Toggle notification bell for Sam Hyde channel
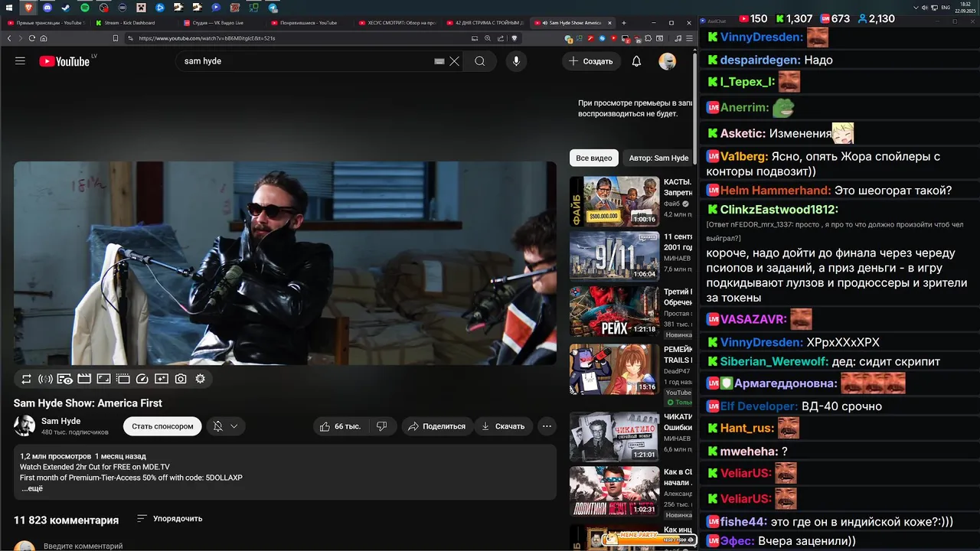Image resolution: width=980 pixels, height=551 pixels. [x=217, y=426]
